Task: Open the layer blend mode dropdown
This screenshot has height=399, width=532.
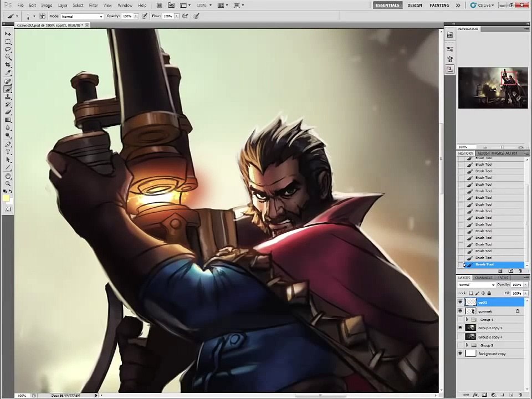Action: [x=477, y=285]
